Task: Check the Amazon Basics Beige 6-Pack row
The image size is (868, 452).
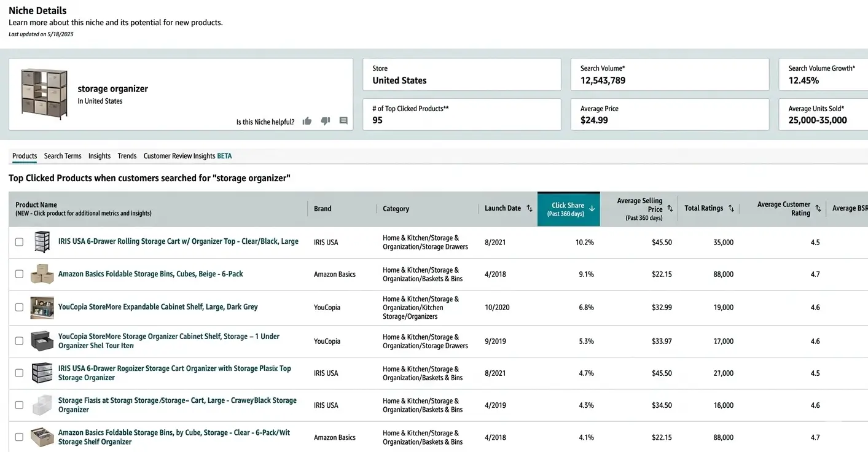Action: tap(19, 274)
